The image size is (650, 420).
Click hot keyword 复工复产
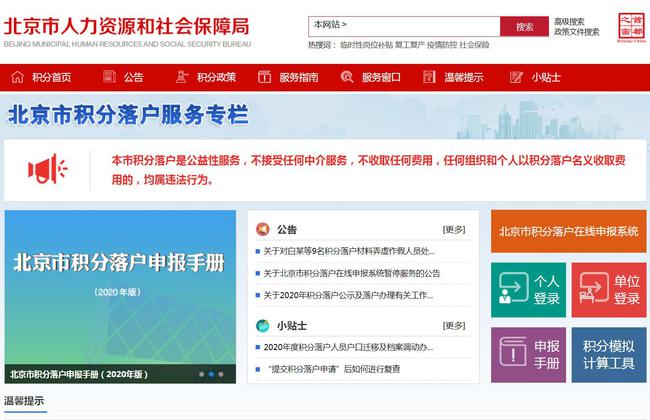(x=410, y=45)
